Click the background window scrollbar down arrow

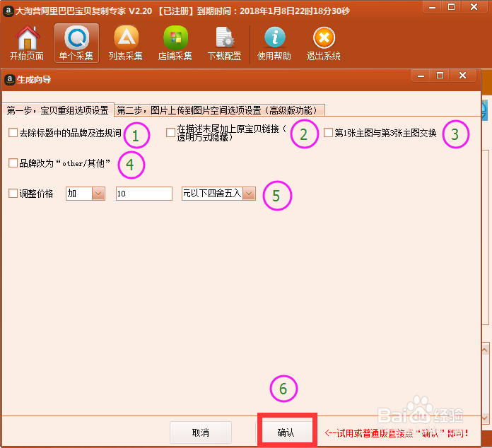pos(485,418)
